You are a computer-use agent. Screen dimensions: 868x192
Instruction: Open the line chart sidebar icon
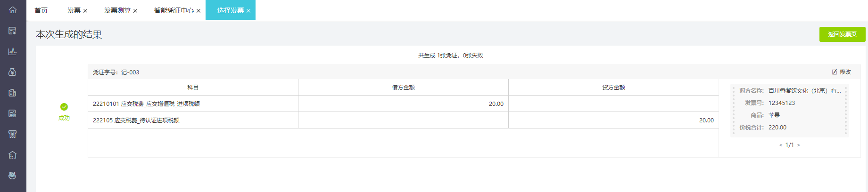pyautogui.click(x=13, y=51)
